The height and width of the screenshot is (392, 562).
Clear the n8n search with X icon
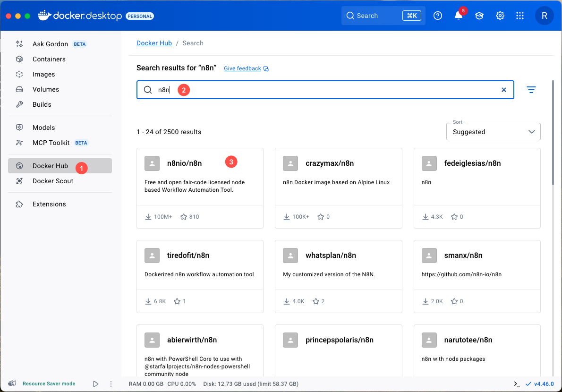tap(504, 90)
